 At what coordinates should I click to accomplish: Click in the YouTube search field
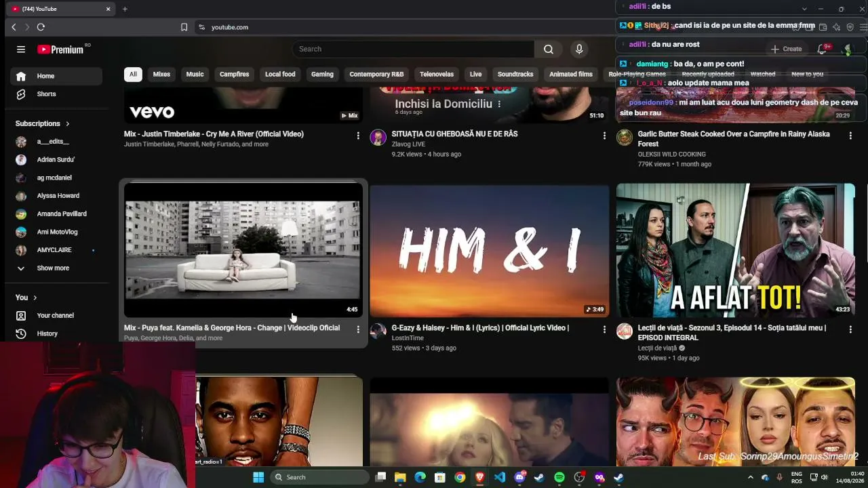click(414, 49)
